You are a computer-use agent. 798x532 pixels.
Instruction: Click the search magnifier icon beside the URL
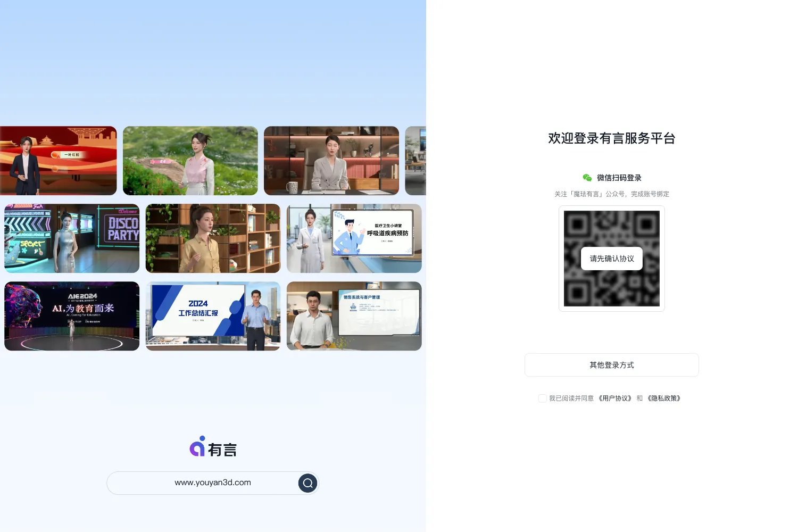click(307, 483)
